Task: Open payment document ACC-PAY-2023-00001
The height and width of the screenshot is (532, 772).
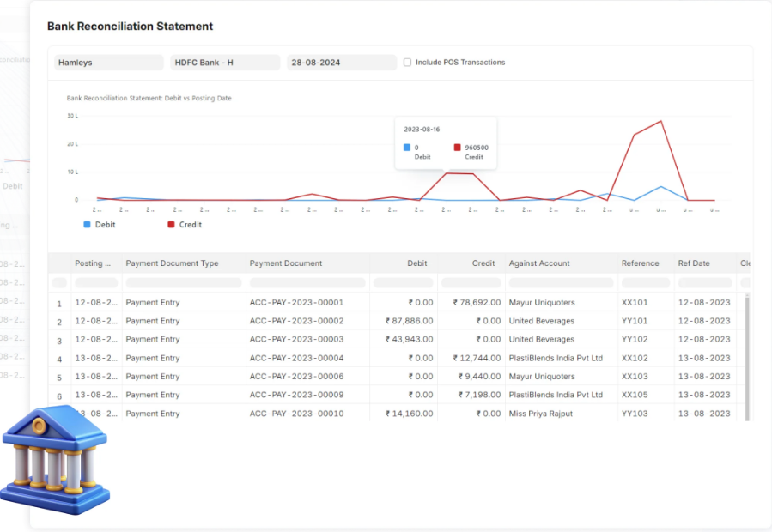Action: point(296,303)
